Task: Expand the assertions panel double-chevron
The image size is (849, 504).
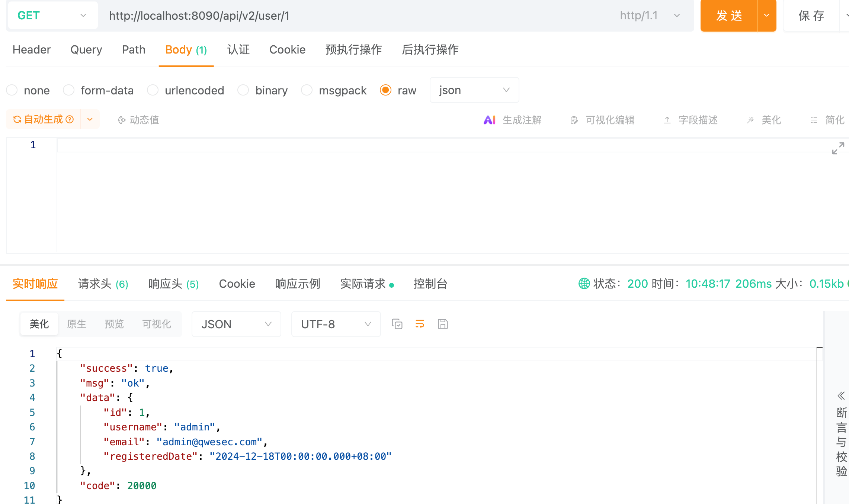Action: 841,396
